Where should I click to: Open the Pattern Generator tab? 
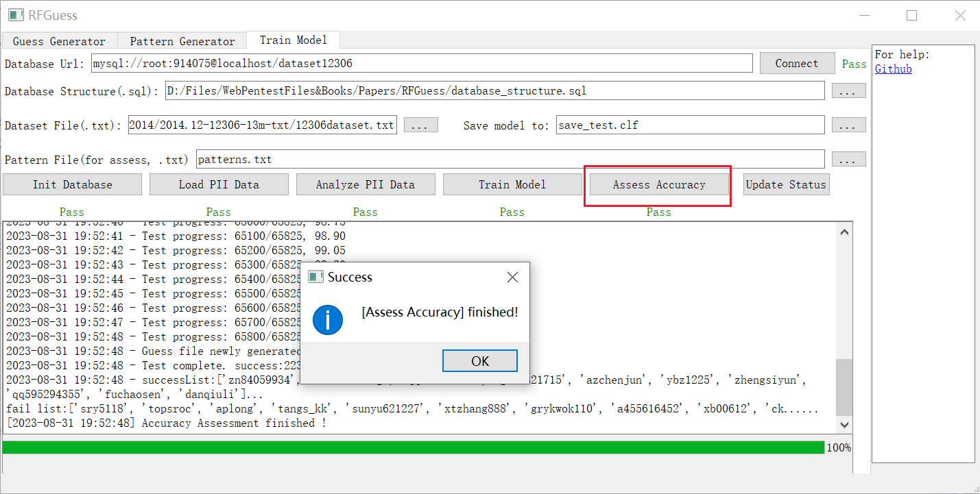click(182, 41)
